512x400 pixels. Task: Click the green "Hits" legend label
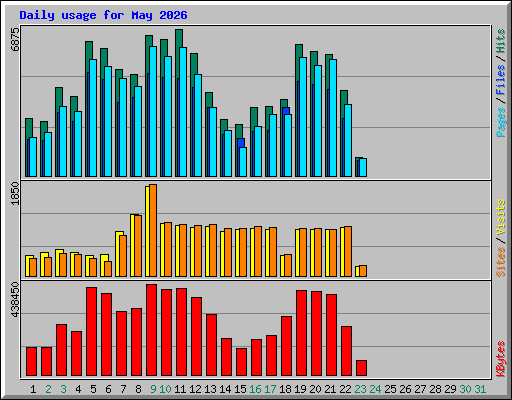pyautogui.click(x=500, y=41)
